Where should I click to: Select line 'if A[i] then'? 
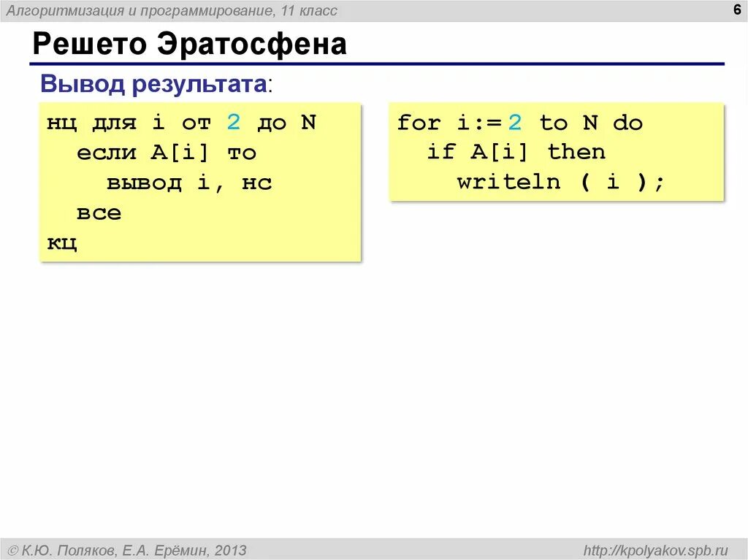coord(516,152)
